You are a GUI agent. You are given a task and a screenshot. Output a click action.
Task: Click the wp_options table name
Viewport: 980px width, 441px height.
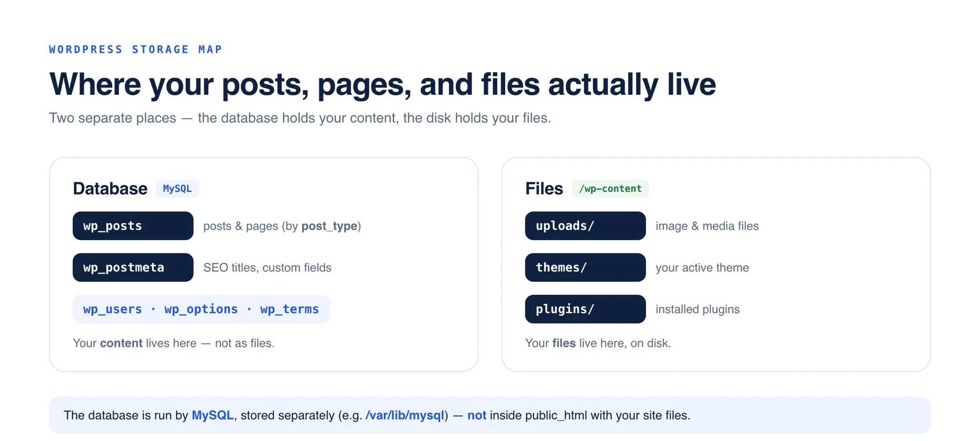pos(201,309)
